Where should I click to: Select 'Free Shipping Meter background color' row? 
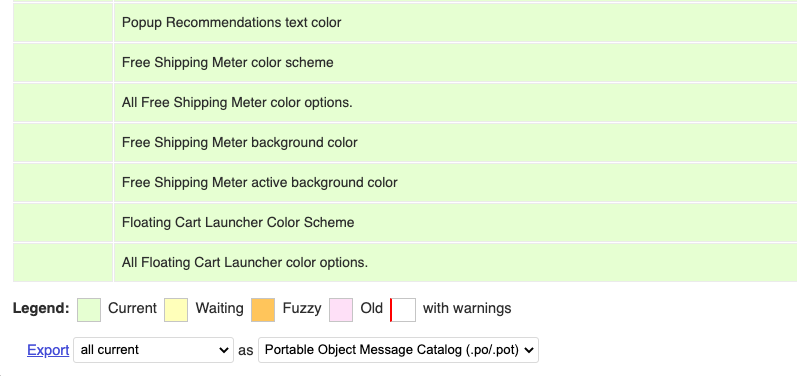455,143
